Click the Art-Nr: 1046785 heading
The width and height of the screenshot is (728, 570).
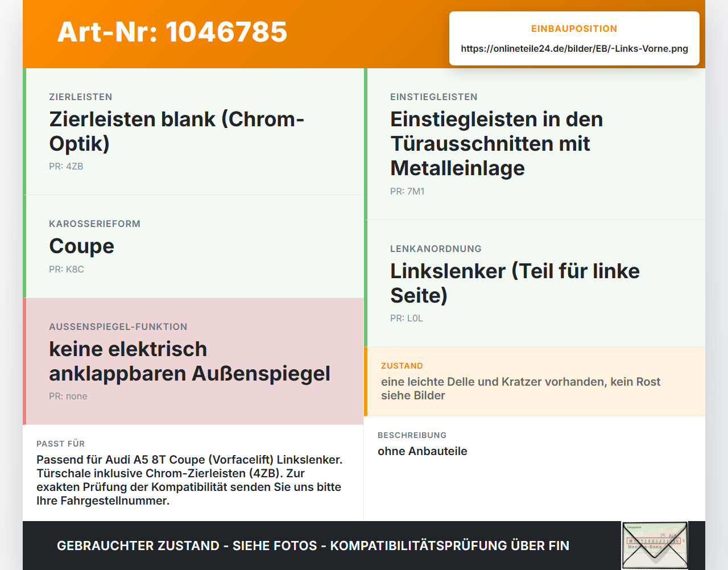pos(172,32)
